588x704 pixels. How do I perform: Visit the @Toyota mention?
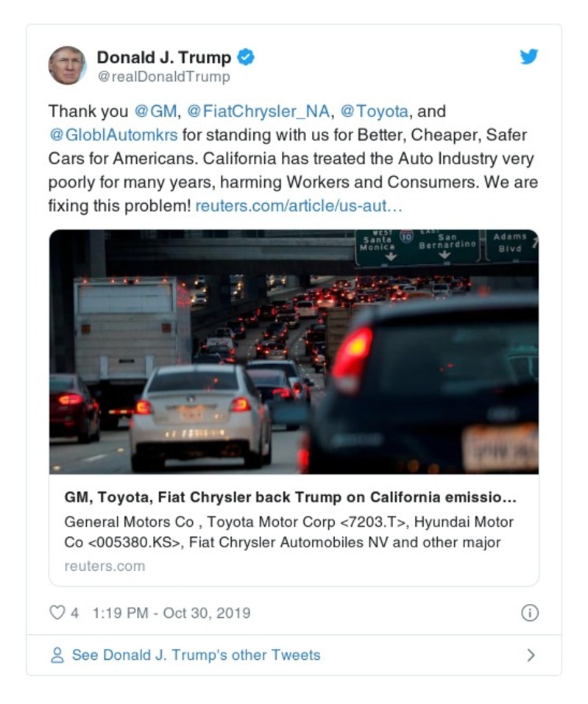pos(375,112)
